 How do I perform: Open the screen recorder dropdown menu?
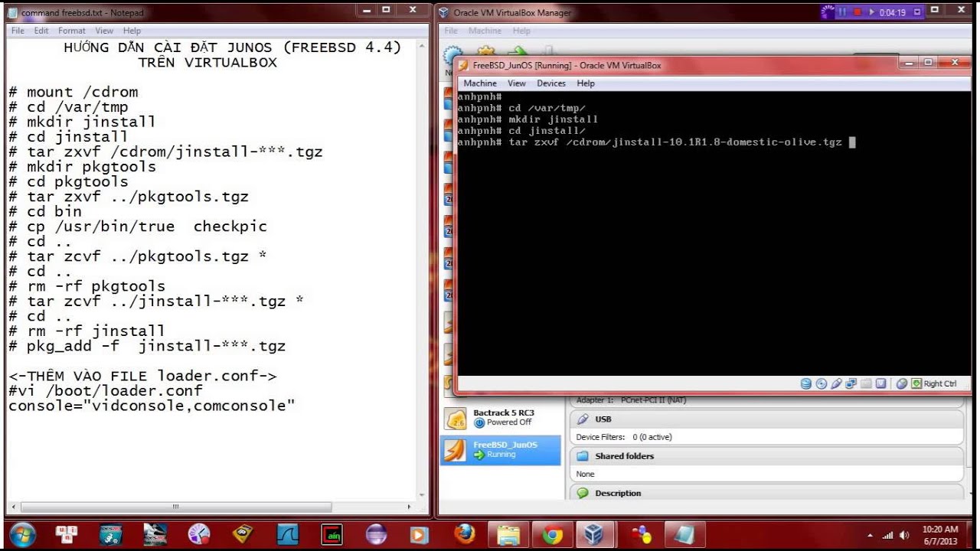[917, 12]
